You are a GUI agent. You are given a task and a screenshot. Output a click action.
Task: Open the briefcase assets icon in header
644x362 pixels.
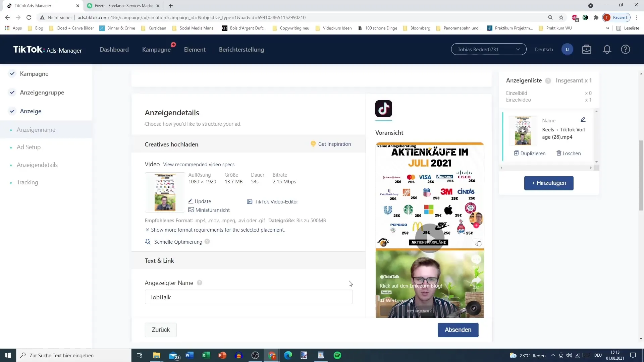click(587, 50)
